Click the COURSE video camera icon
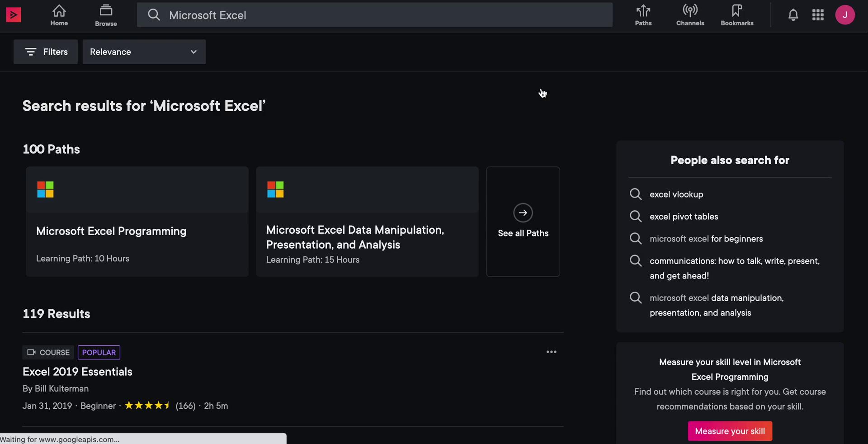 tap(31, 352)
